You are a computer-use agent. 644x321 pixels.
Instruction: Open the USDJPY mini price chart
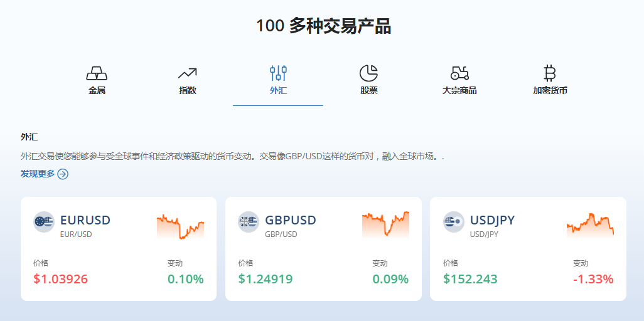pyautogui.click(x=590, y=225)
